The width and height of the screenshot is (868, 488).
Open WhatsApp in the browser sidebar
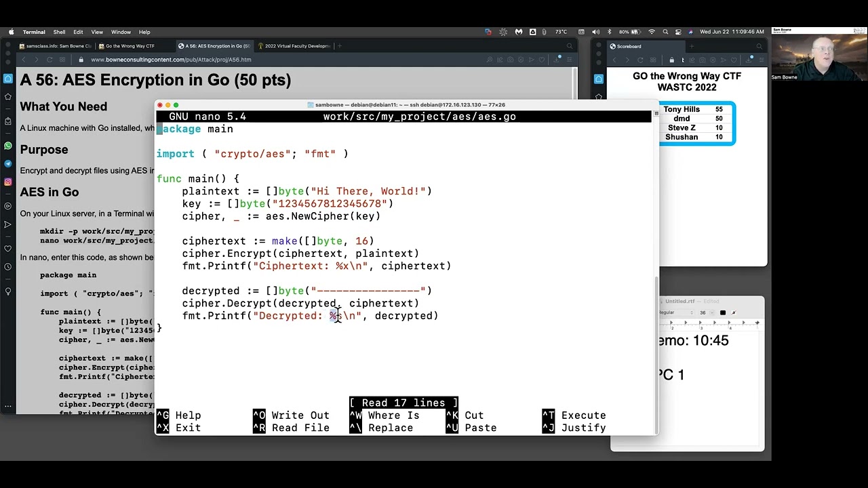[x=8, y=146]
